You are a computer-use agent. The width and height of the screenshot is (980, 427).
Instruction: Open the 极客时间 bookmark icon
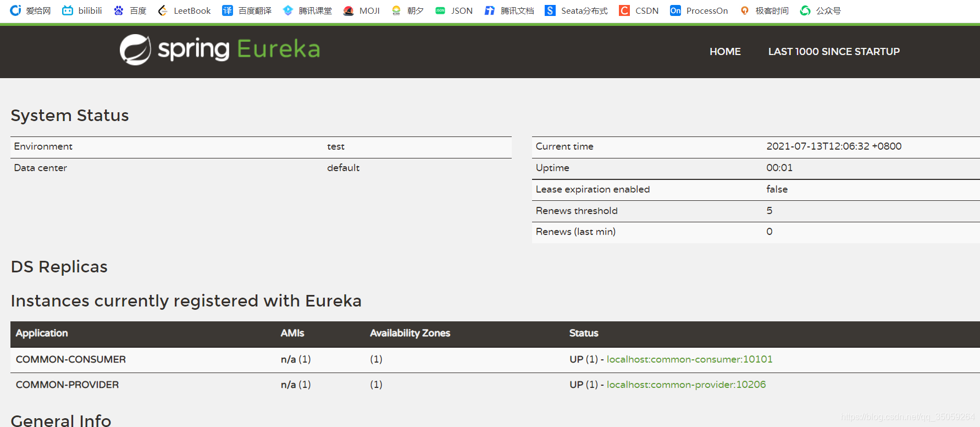coord(745,10)
